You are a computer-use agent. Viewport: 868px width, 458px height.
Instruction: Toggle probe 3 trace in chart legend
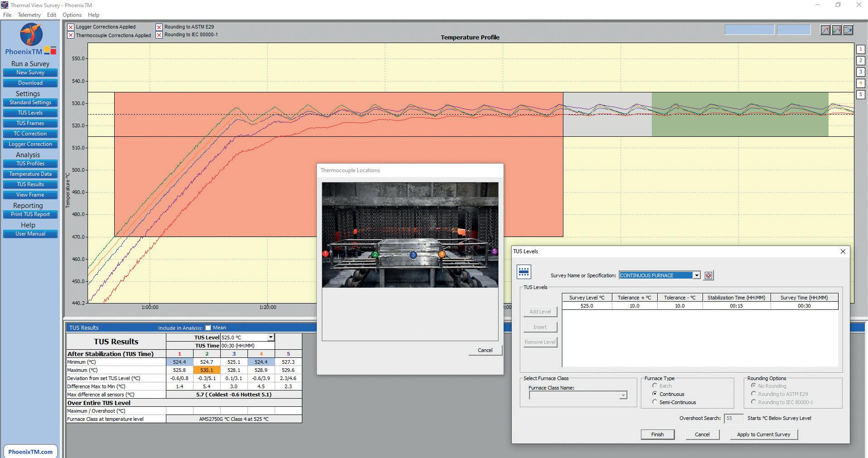pyautogui.click(x=860, y=72)
